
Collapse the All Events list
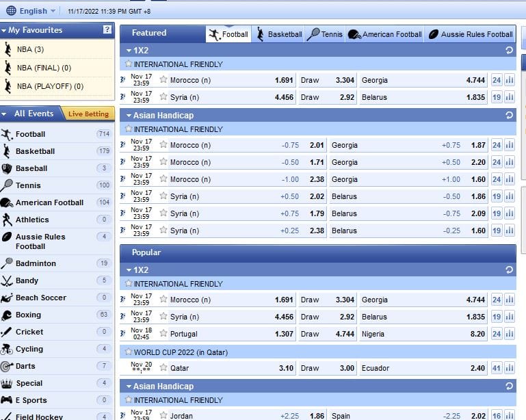3,114
